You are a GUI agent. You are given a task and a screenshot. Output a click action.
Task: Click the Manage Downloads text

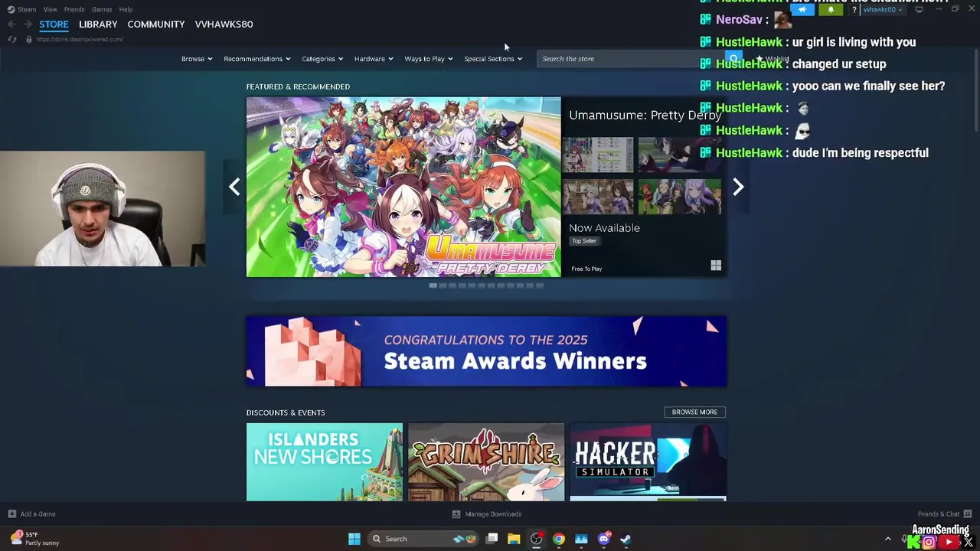pyautogui.click(x=493, y=514)
